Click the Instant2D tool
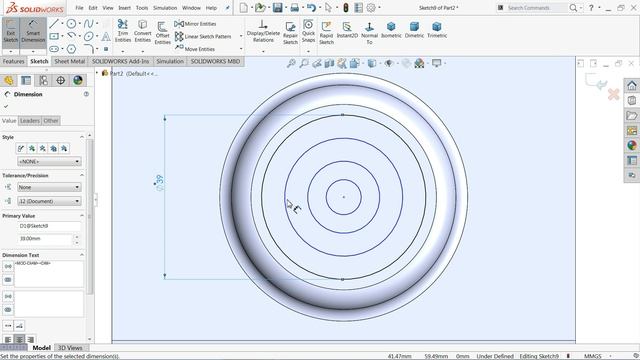 (x=347, y=30)
